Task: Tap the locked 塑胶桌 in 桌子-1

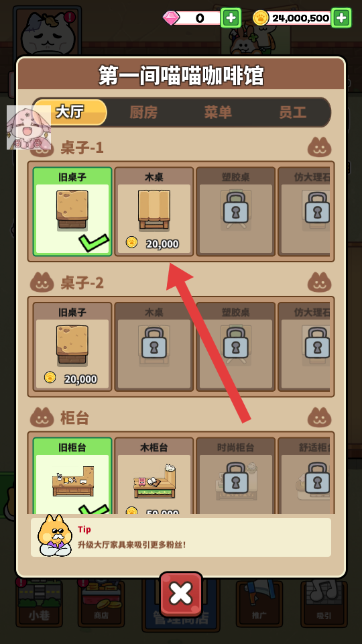Action: click(x=235, y=211)
